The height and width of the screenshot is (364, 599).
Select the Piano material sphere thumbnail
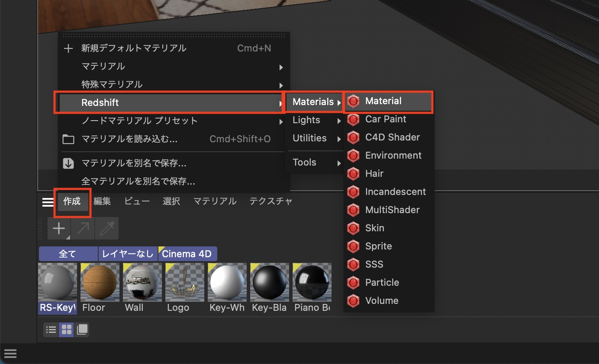tap(312, 283)
